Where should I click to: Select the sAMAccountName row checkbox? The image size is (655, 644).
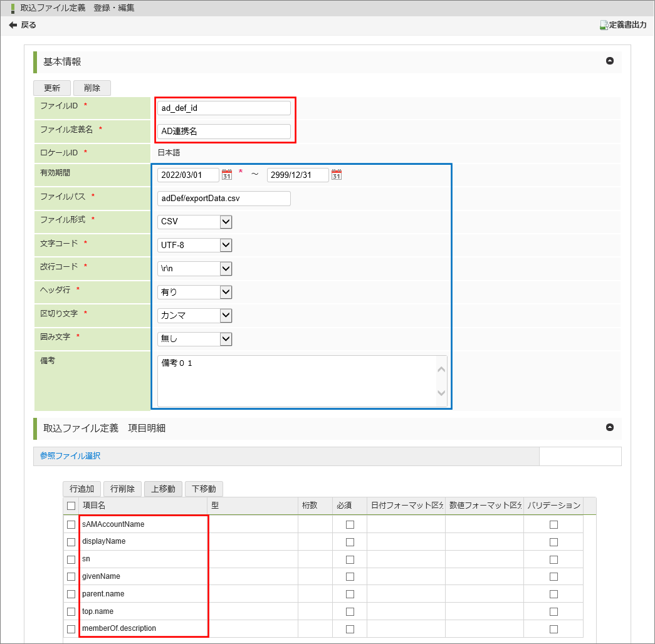coord(71,524)
